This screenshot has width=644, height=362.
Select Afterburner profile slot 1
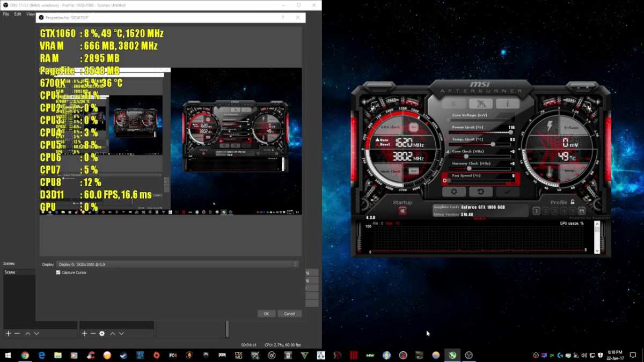[x=536, y=211]
